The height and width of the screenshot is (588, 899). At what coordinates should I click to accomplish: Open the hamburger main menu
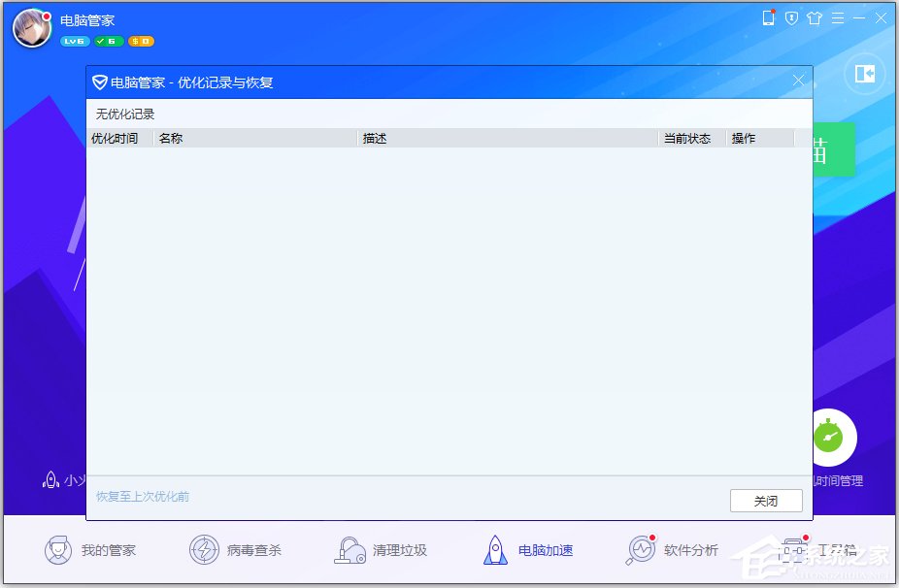click(838, 17)
